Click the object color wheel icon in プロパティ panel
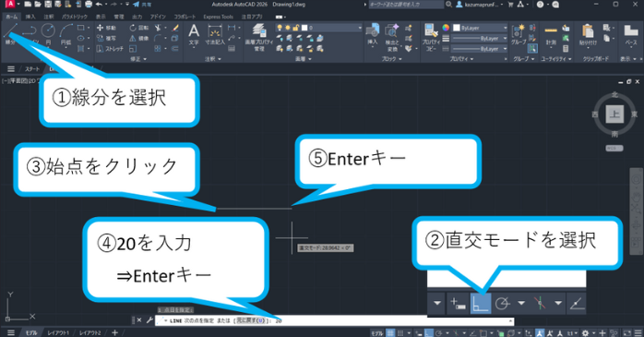 click(x=446, y=28)
